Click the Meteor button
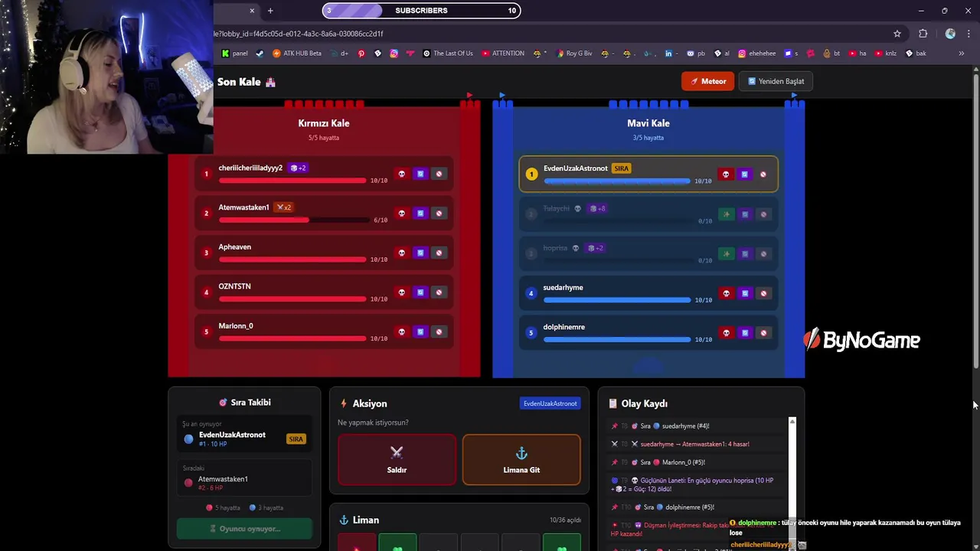This screenshot has width=980, height=551. [708, 81]
